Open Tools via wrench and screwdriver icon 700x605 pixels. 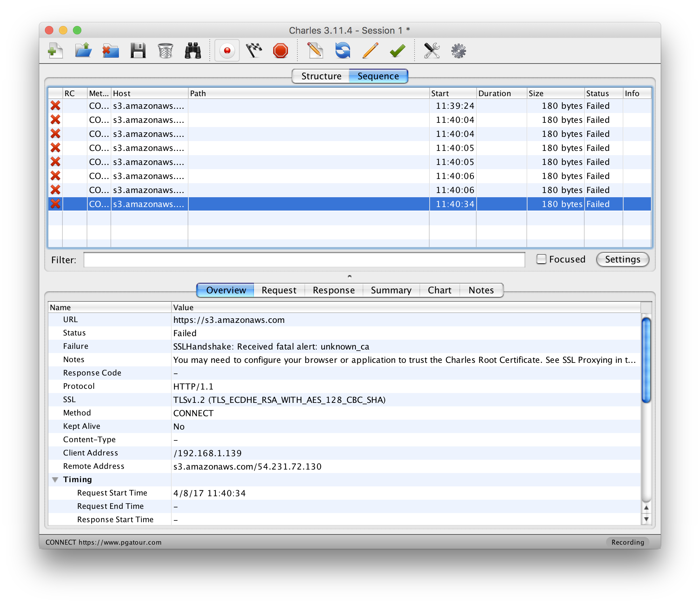[432, 51]
